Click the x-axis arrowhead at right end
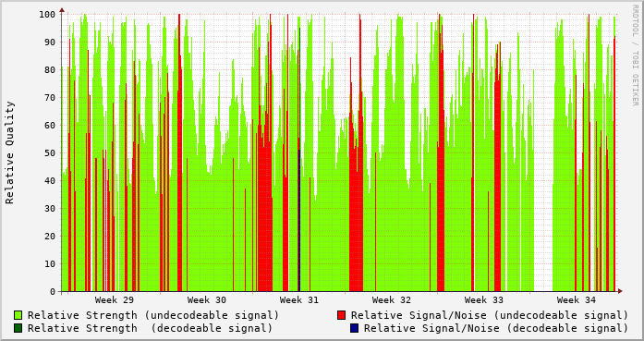 [620, 291]
